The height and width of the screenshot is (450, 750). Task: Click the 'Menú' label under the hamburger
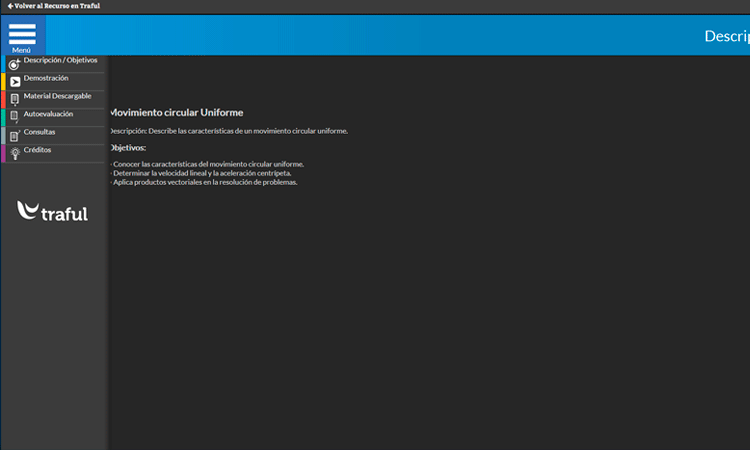(22, 50)
